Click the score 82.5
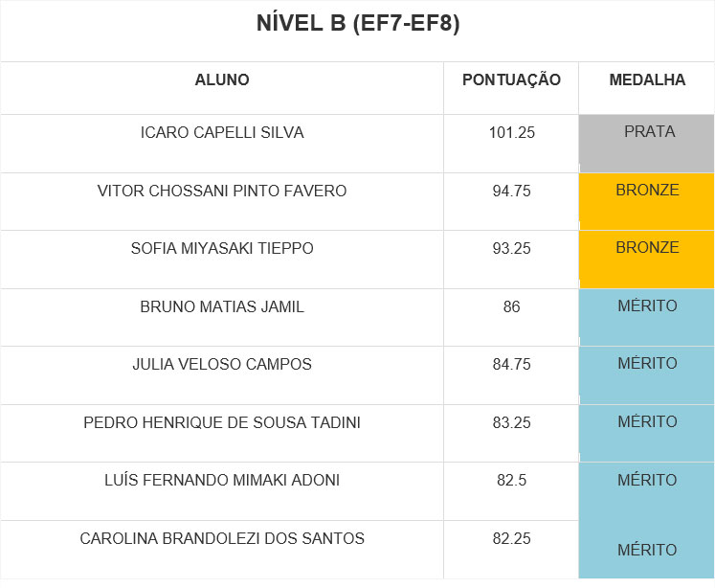 click(511, 481)
